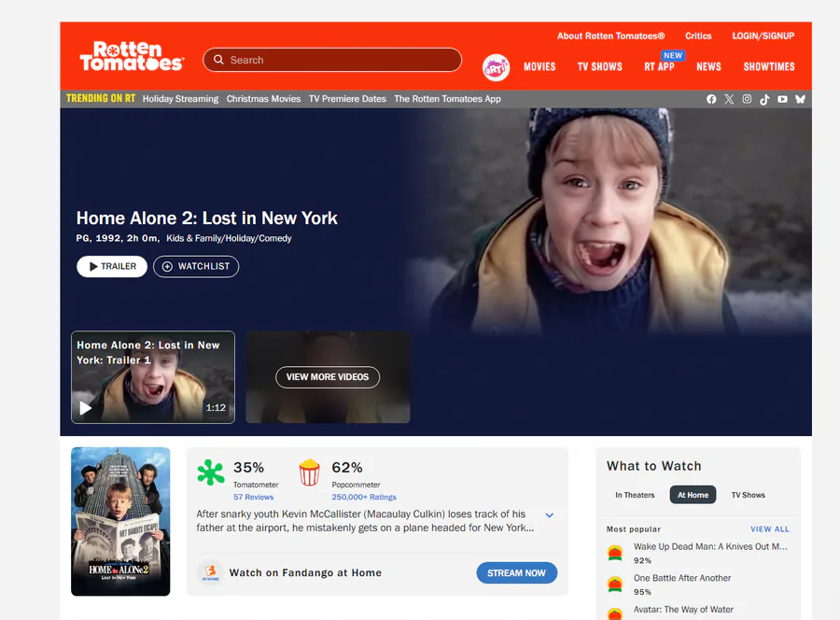Screen dimensions: 840x620
Task: Expand the movie synopsis with the chevron
Action: tap(549, 515)
